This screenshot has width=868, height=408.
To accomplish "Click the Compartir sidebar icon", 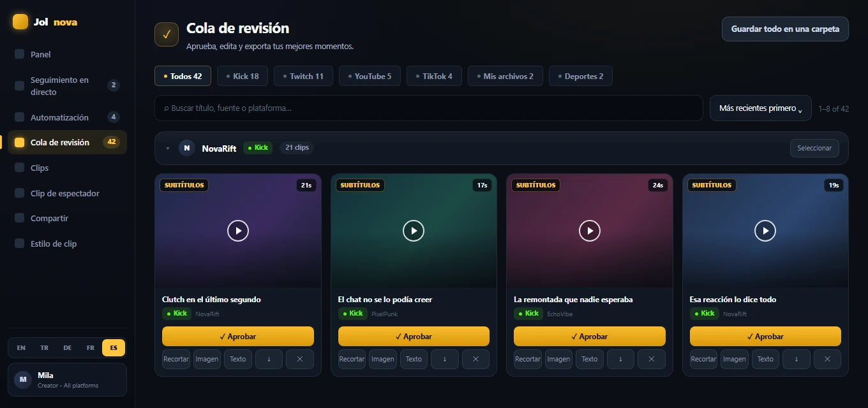I will [x=19, y=218].
